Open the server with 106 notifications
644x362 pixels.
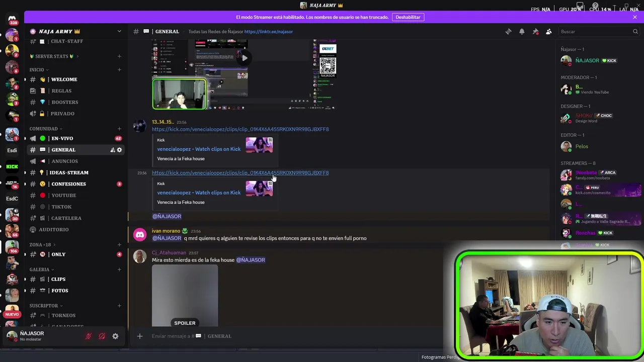(x=12, y=247)
